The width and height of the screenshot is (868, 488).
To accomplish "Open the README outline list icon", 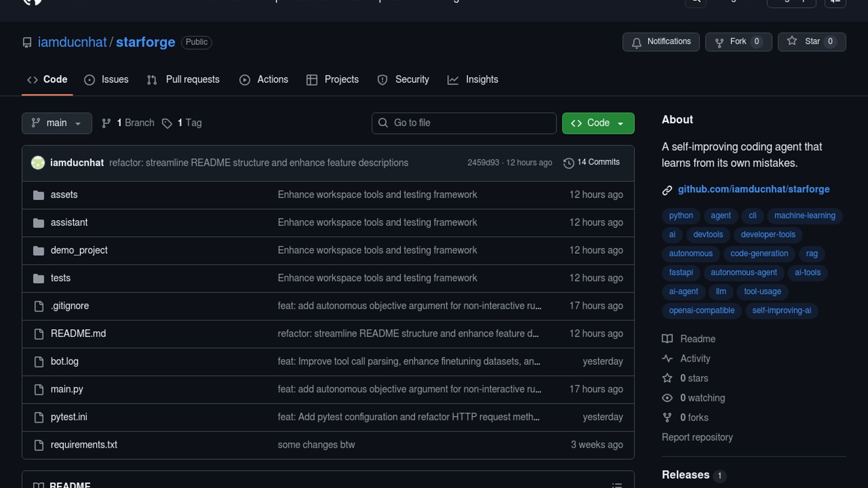I will [617, 485].
